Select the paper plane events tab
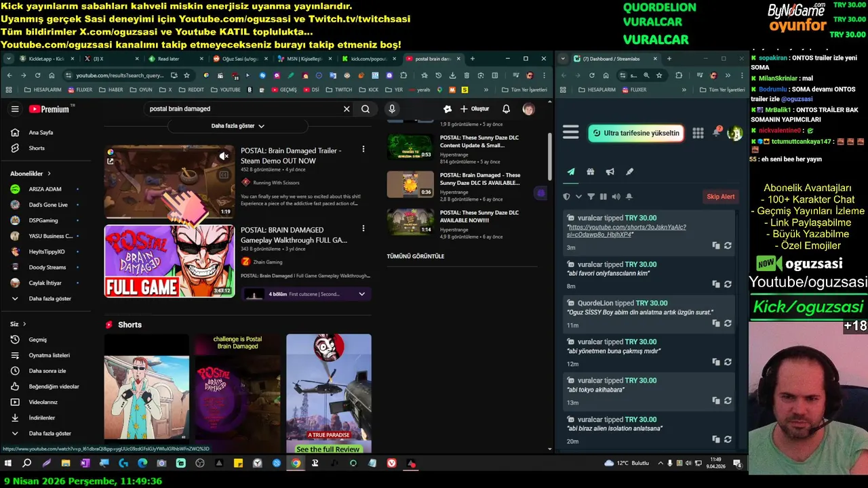Image resolution: width=868 pixels, height=488 pixels. click(x=571, y=172)
